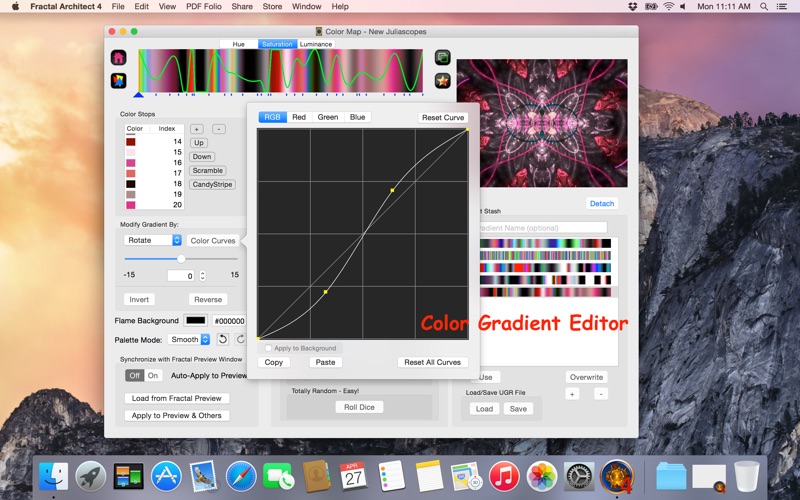Click the rotate amount slider knob
This screenshot has width=800, height=500.
click(181, 259)
